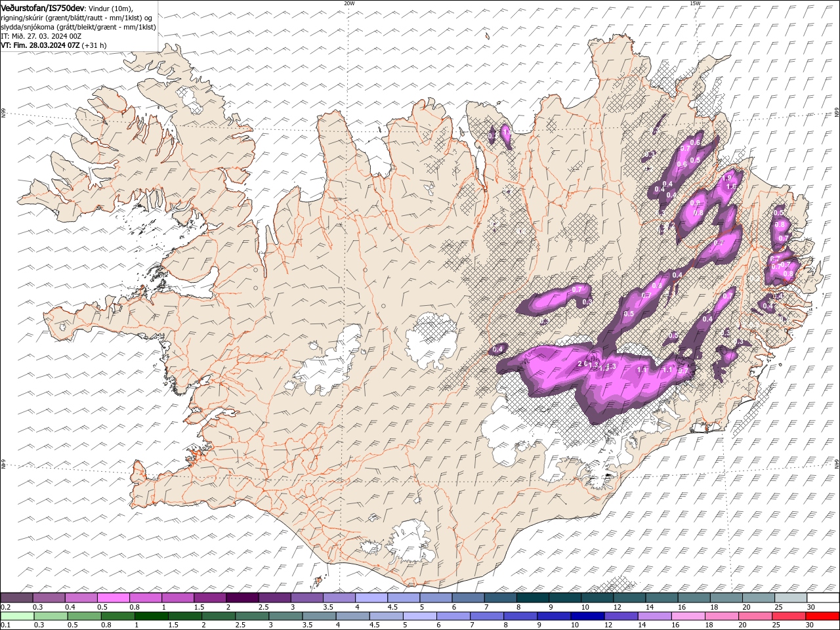Pick pure red lower swatch labeled 30

(822, 616)
